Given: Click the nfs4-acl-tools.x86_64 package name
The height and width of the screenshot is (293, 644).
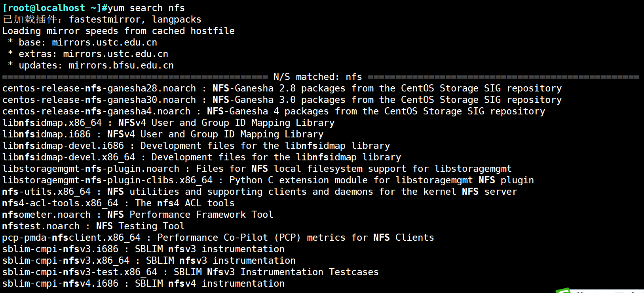Looking at the screenshot, I should [x=60, y=203].
